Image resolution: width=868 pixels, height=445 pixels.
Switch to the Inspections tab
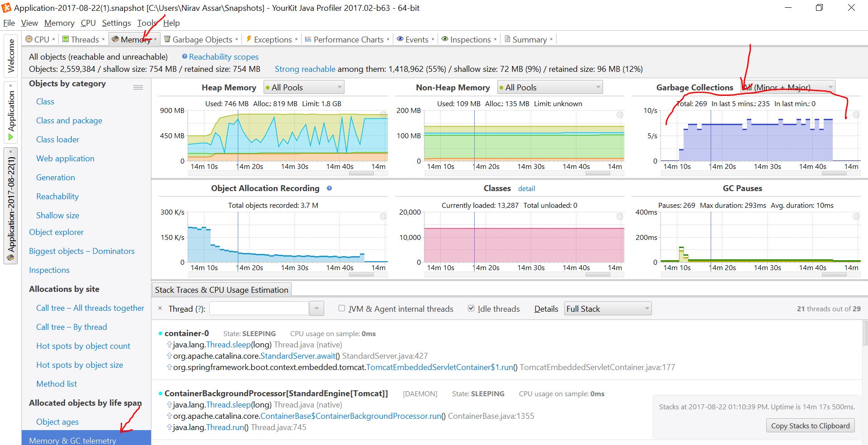click(470, 39)
